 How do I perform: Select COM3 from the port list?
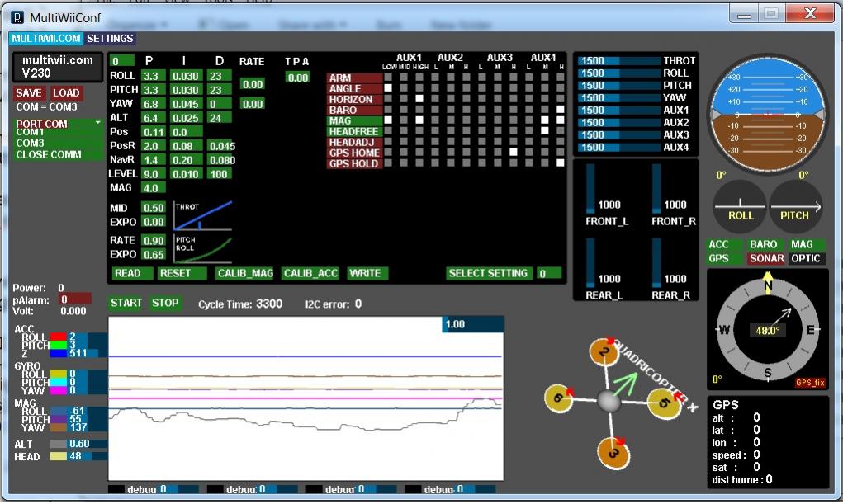point(31,143)
